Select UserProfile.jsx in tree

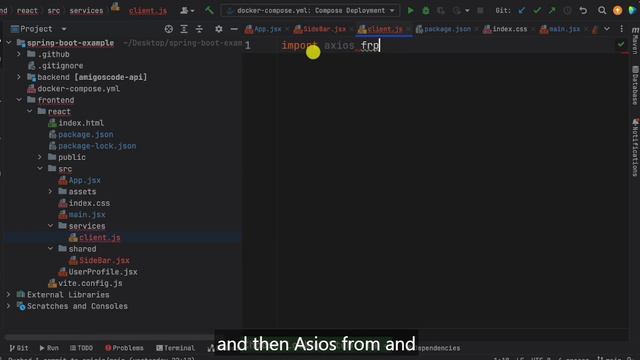(x=103, y=271)
